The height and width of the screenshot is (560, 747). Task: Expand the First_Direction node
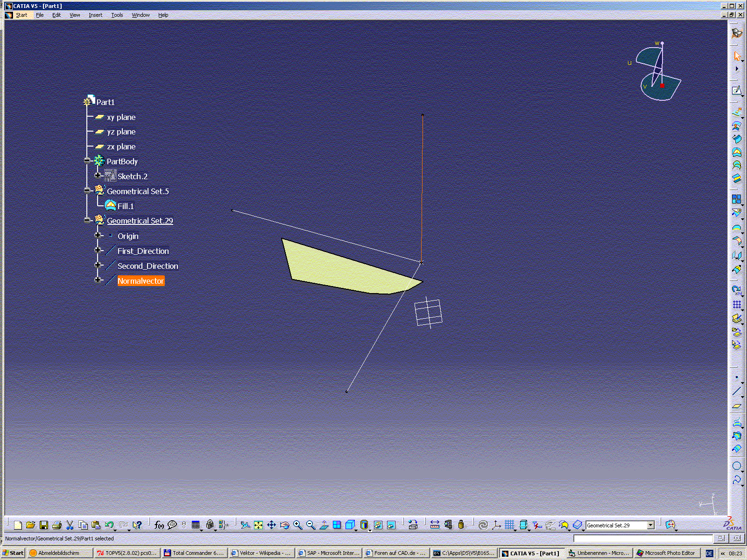(98, 250)
